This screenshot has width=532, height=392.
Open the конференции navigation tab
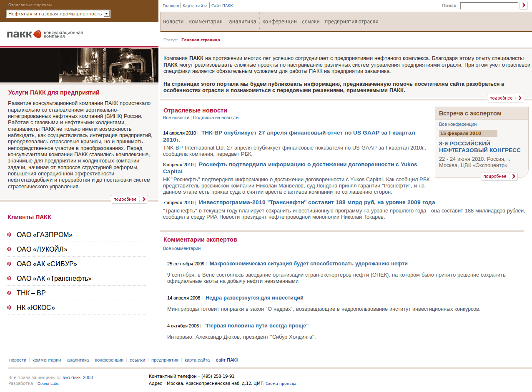(279, 22)
